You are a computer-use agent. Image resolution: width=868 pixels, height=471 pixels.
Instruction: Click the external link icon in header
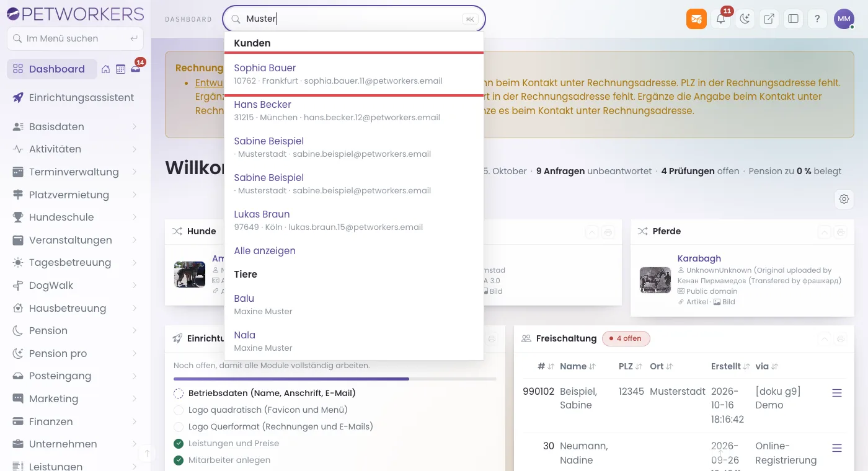pyautogui.click(x=769, y=19)
